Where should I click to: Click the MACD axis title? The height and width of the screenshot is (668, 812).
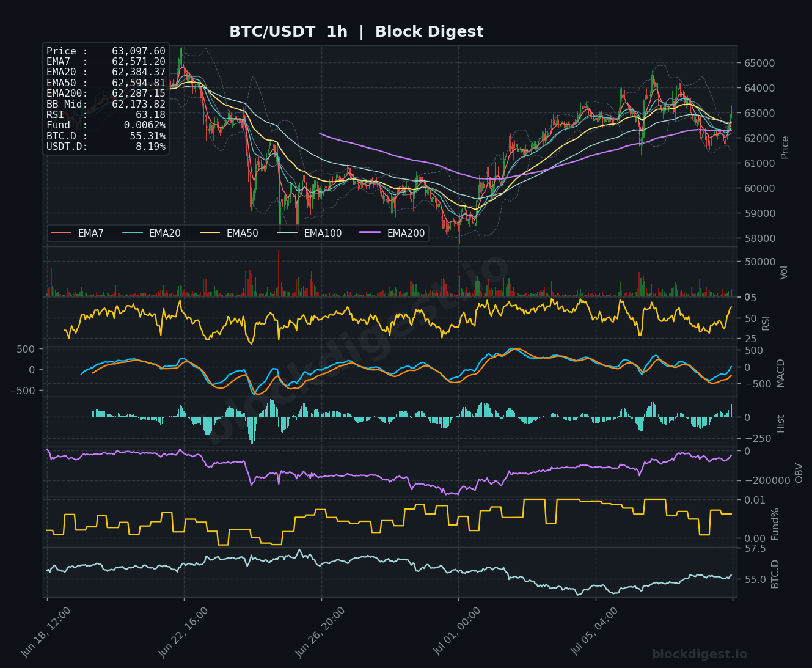(780, 373)
